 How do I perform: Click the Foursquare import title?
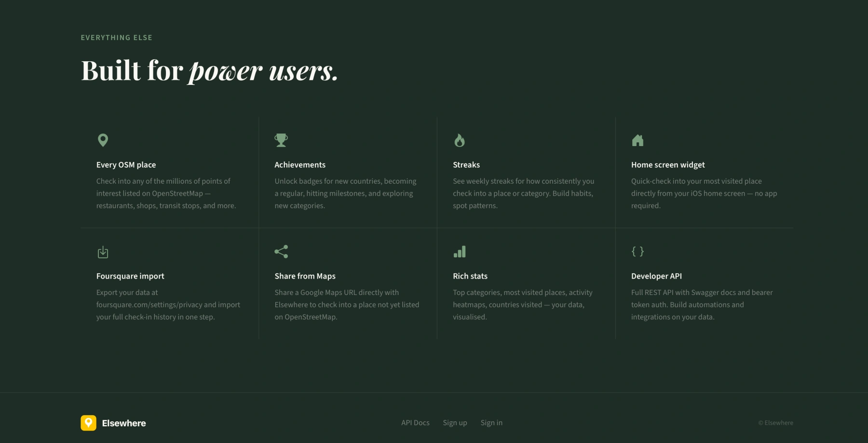point(130,276)
